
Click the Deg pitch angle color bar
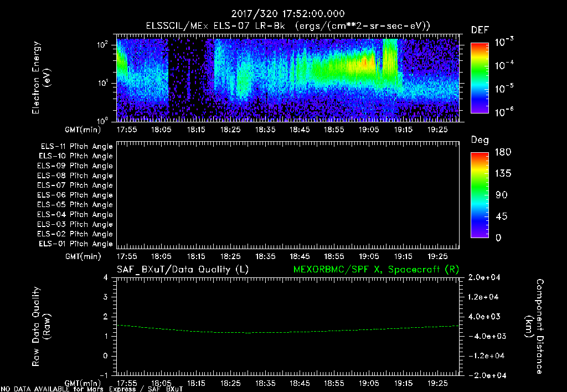coord(480,195)
